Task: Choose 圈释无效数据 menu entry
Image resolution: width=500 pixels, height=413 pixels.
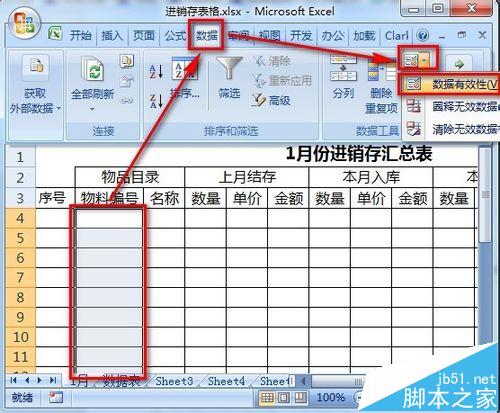Action: coord(451,107)
